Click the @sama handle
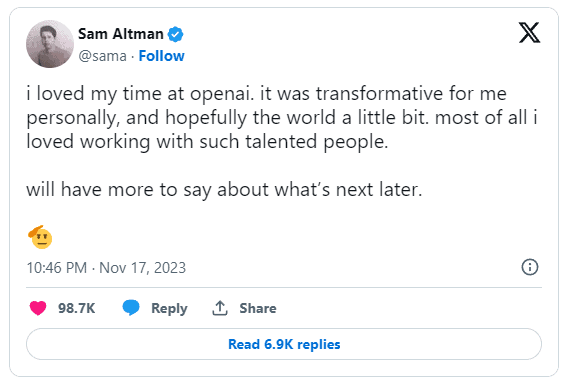Screen dimensions: 566x381 pyautogui.click(x=103, y=56)
